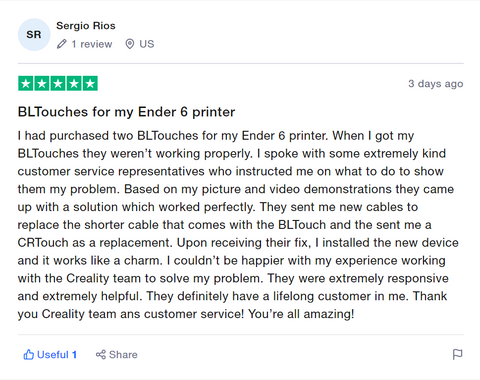Select the US location label

pyautogui.click(x=147, y=44)
